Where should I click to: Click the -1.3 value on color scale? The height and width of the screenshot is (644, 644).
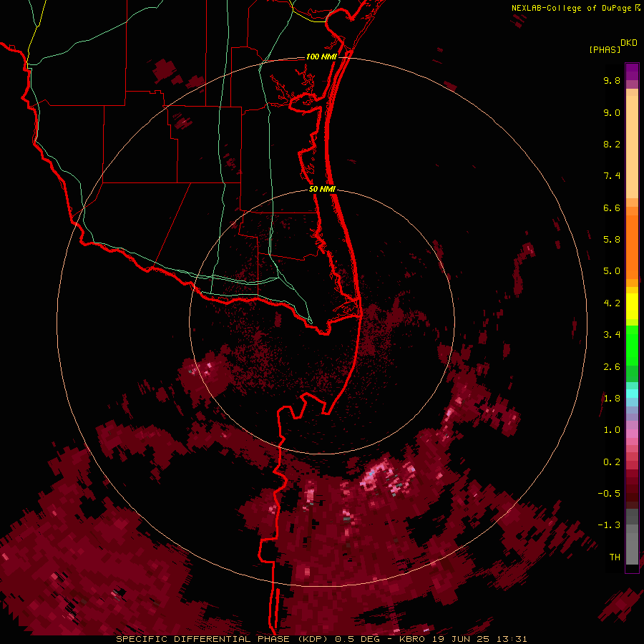[x=609, y=525]
